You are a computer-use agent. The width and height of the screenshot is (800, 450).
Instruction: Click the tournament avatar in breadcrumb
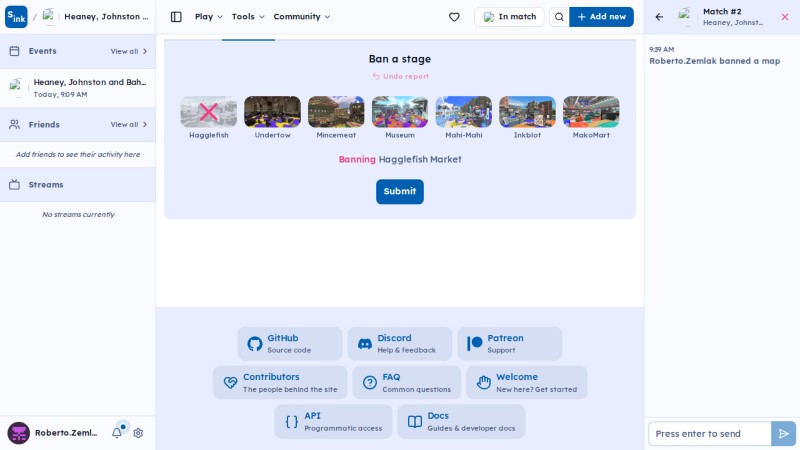pos(49,17)
